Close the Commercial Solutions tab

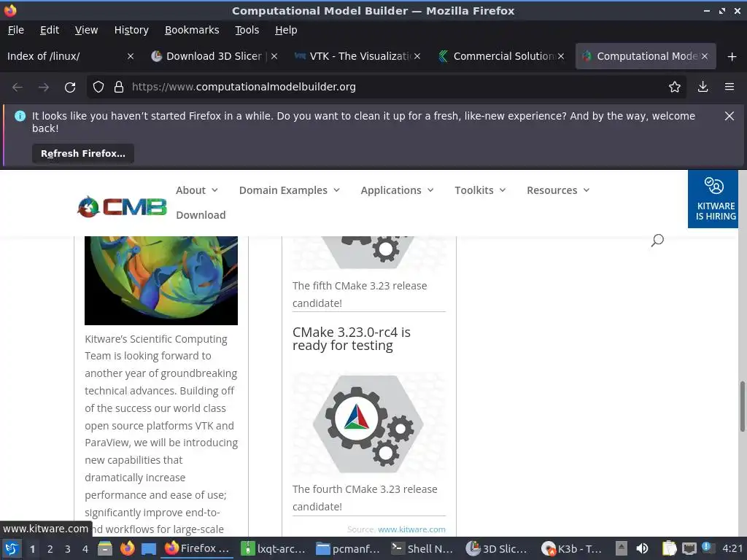click(x=561, y=56)
